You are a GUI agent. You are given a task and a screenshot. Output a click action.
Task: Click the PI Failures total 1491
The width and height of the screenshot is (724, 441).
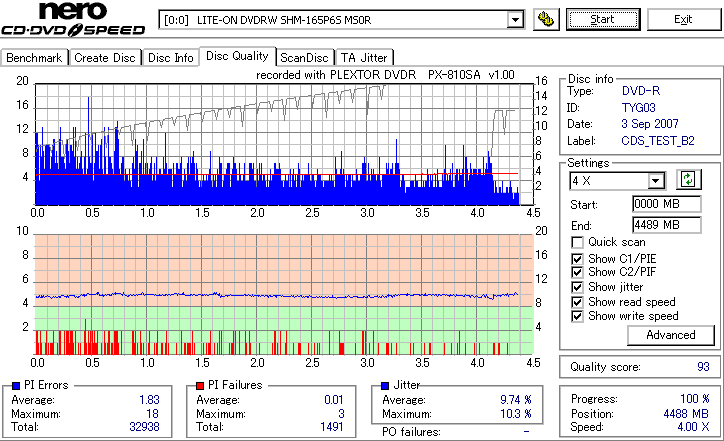coord(332,427)
